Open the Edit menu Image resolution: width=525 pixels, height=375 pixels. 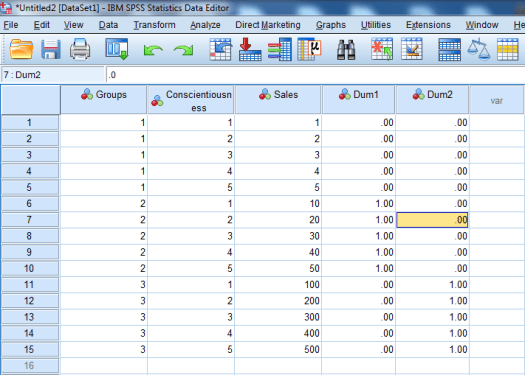coord(42,25)
